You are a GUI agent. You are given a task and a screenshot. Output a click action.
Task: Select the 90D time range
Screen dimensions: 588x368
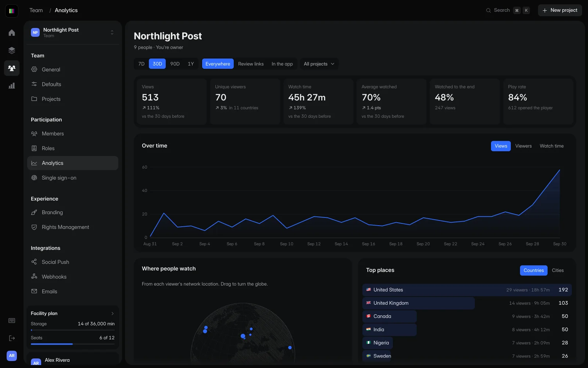click(x=175, y=64)
